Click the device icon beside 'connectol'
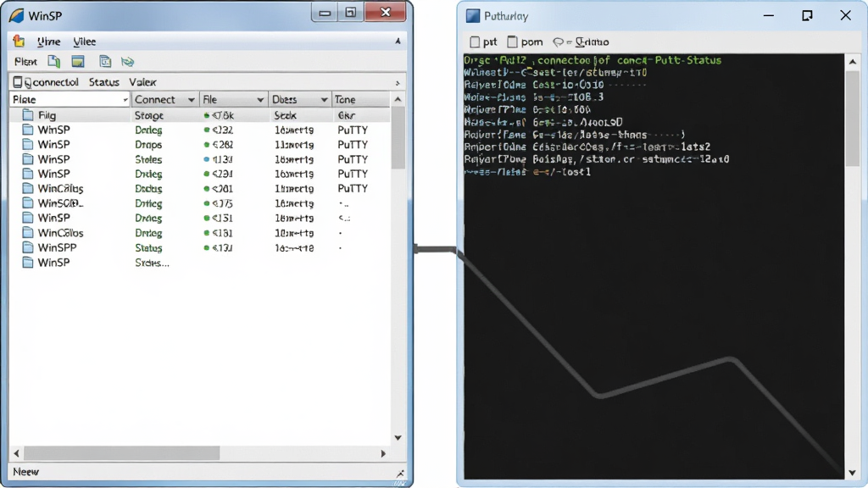Image resolution: width=868 pixels, height=488 pixels. (18, 82)
